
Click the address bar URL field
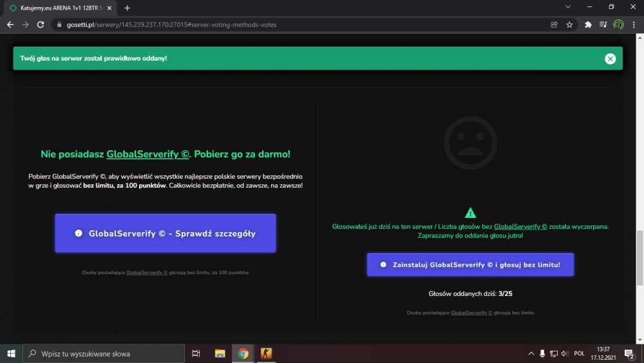click(x=300, y=25)
